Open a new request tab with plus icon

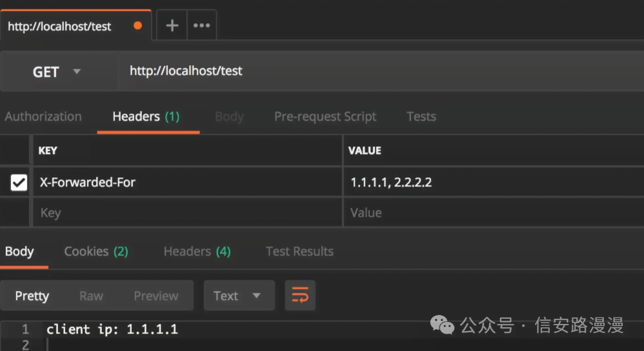coord(172,25)
